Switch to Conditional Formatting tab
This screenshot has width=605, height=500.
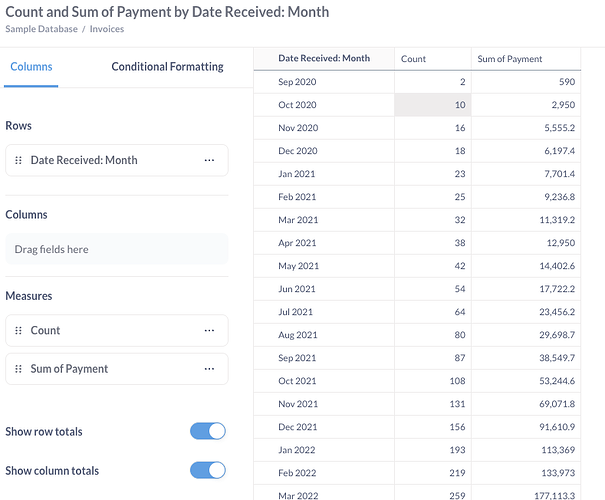pyautogui.click(x=167, y=67)
